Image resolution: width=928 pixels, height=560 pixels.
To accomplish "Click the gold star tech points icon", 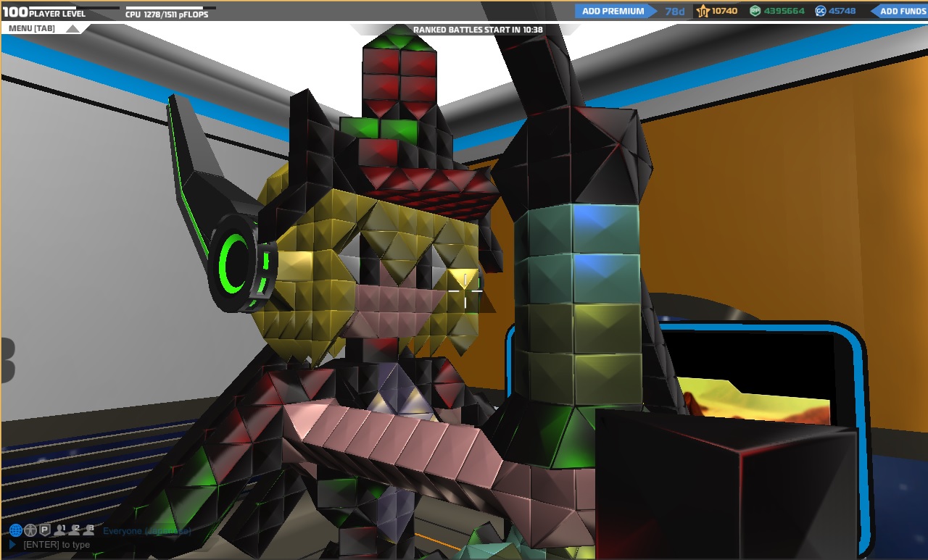I will (703, 11).
